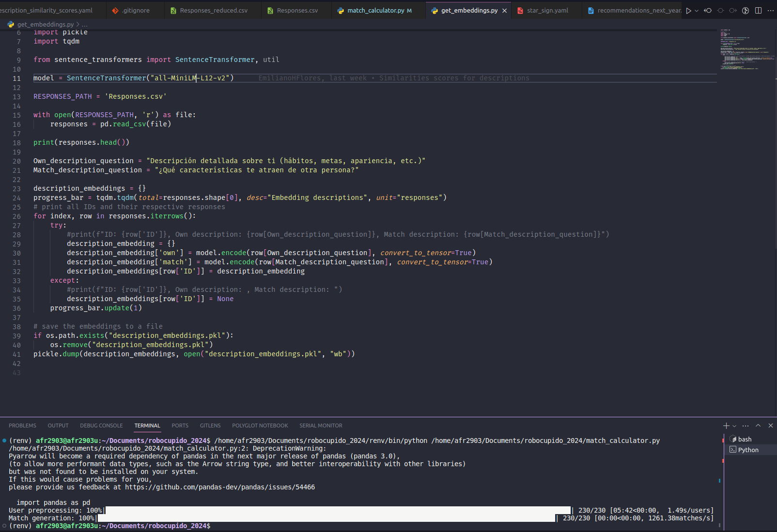This screenshot has height=532, width=777.
Task: Click the User preprocessing progress bar
Action: tap(338, 510)
